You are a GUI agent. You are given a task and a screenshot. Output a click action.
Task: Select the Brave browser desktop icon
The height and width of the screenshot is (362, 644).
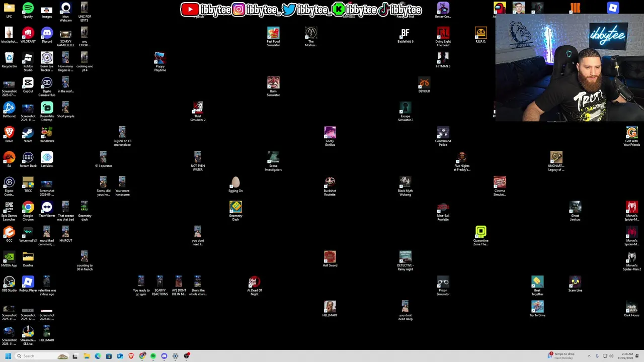click(x=9, y=135)
